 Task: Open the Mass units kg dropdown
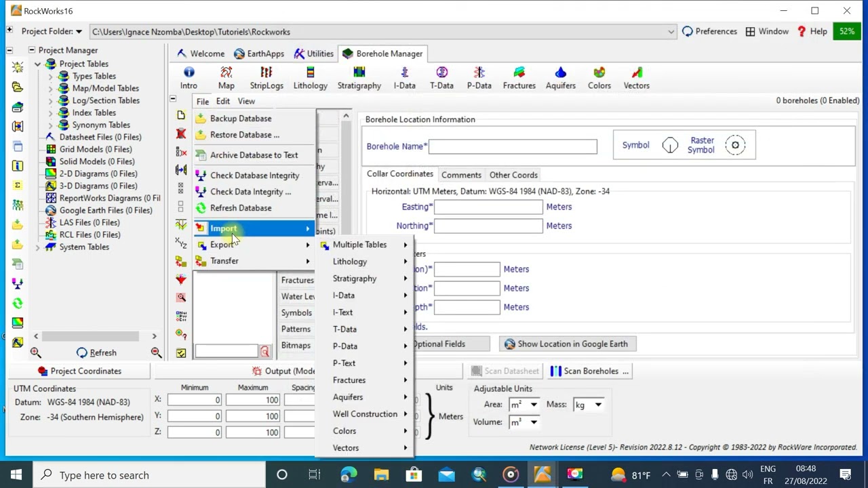point(598,405)
